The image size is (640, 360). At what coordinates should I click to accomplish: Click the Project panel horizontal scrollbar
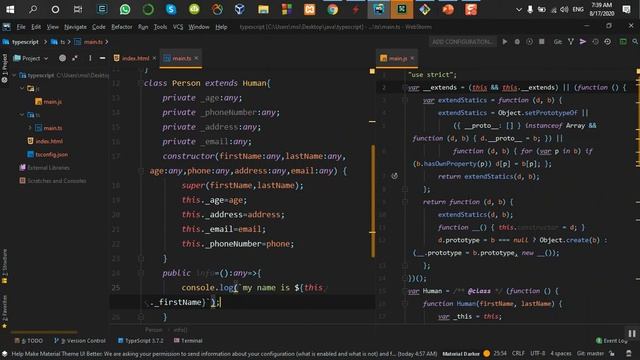click(44, 332)
